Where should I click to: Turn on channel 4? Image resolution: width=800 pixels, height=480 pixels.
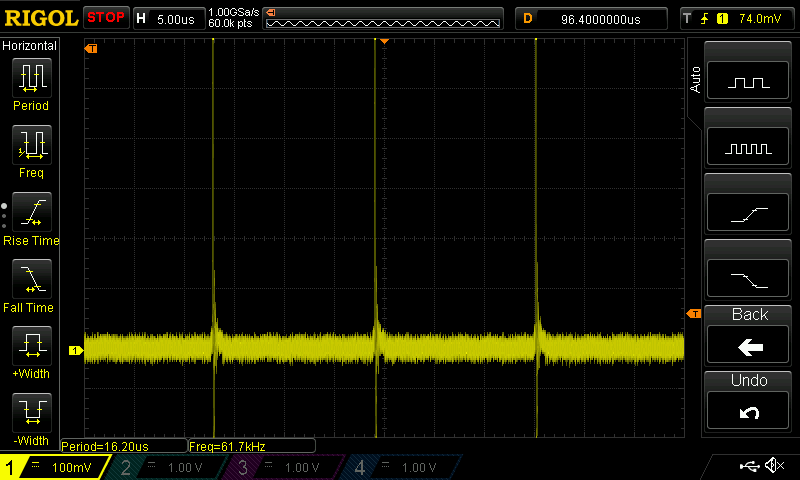(400, 468)
